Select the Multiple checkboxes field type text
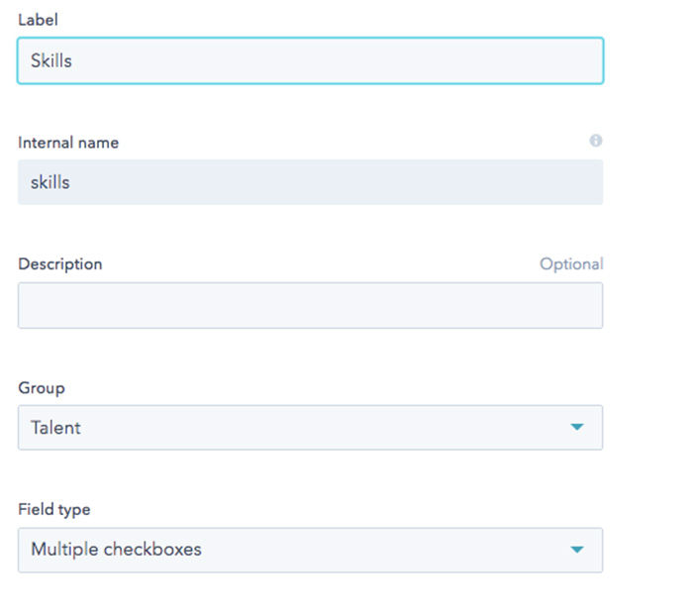This screenshot has width=693, height=616. click(116, 550)
